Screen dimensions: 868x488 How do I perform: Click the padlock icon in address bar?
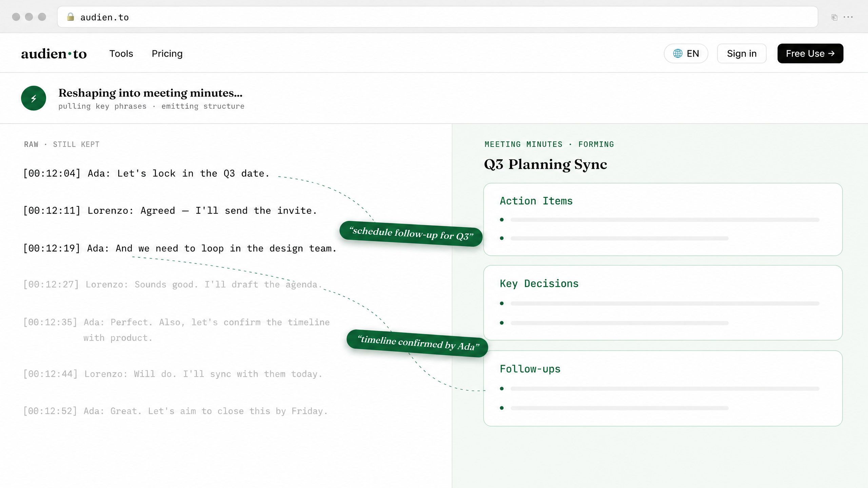(x=71, y=17)
